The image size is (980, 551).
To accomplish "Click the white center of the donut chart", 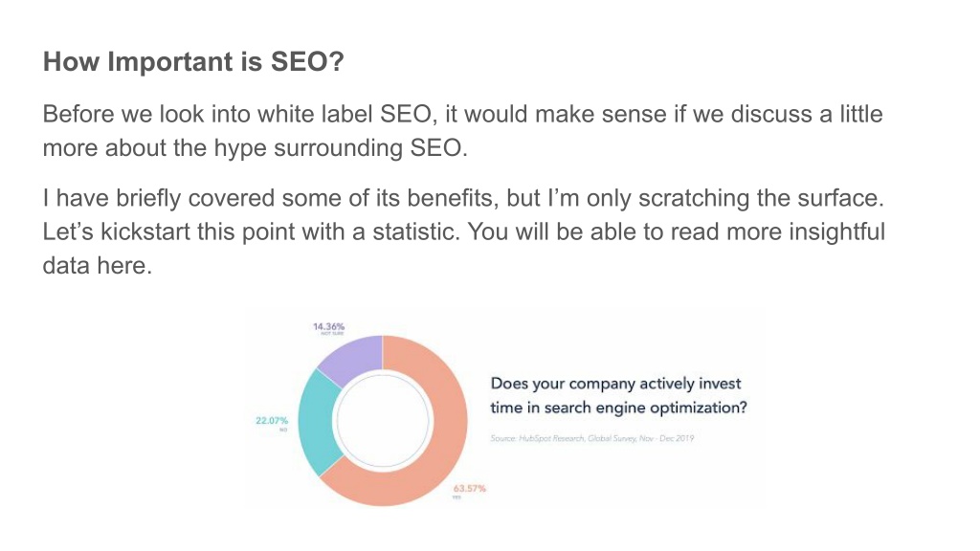I will click(383, 421).
